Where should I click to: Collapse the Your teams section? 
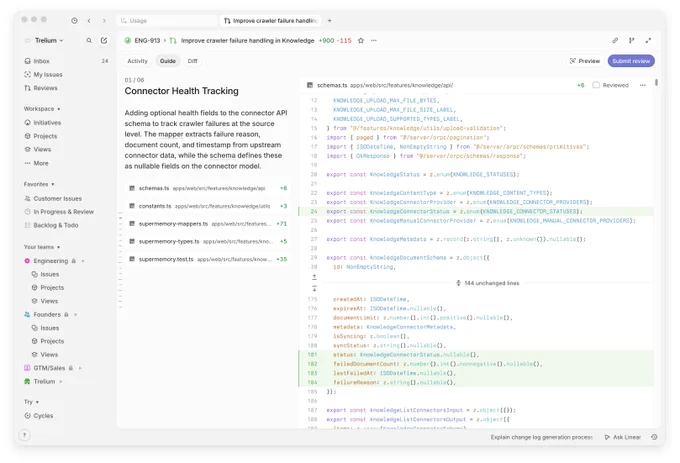[42, 247]
